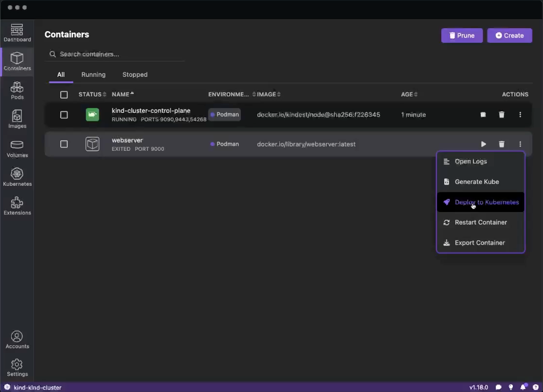Go to the Dashboard from the sidebar

click(17, 32)
